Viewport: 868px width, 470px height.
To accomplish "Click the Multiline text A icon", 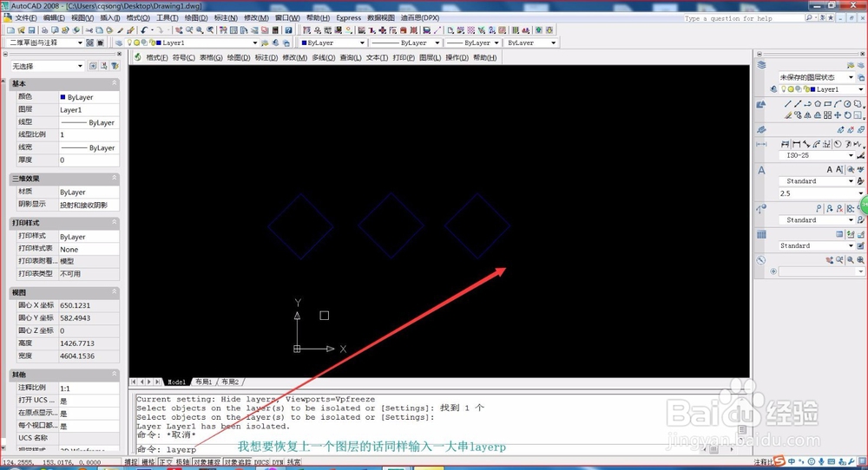I will (x=829, y=169).
